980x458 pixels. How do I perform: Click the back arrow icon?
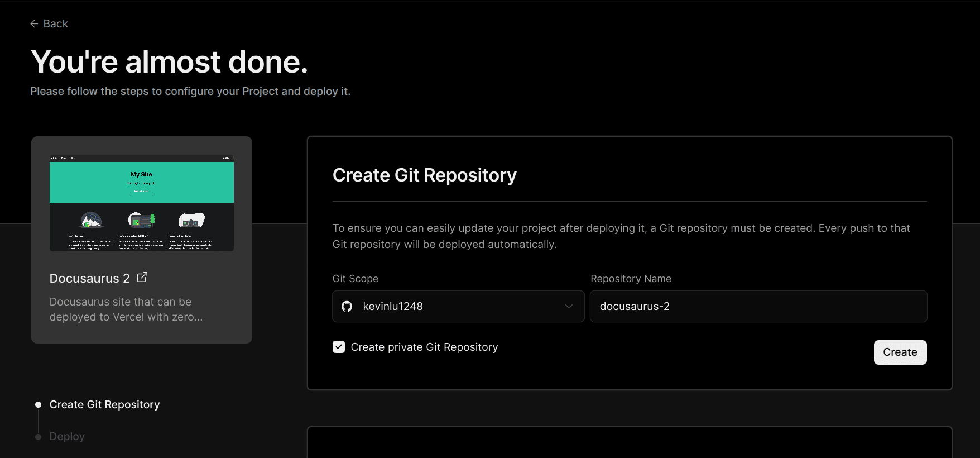click(34, 23)
